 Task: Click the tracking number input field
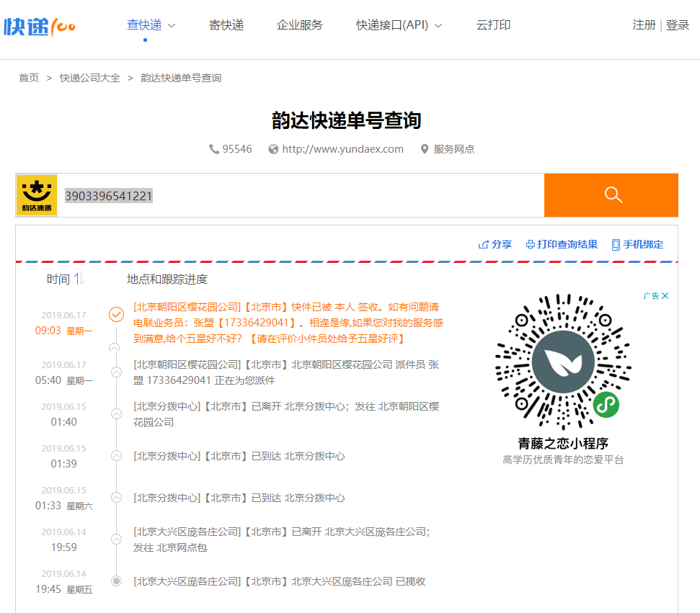(301, 195)
